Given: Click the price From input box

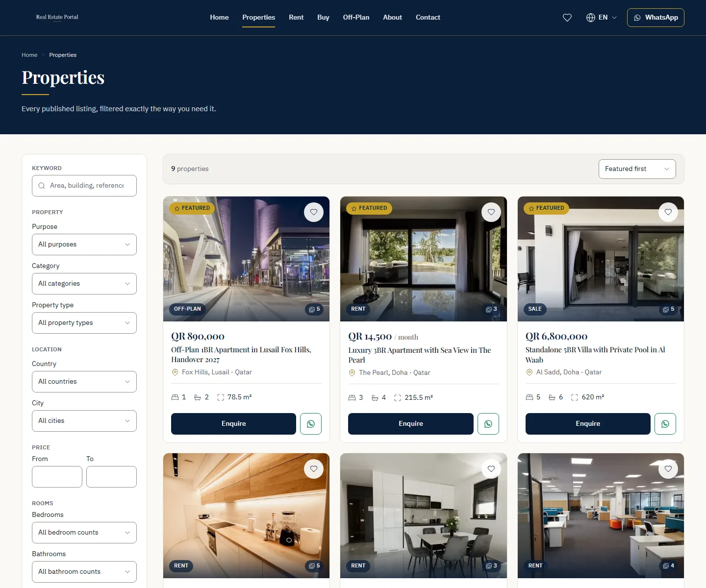Looking at the screenshot, I should point(57,477).
